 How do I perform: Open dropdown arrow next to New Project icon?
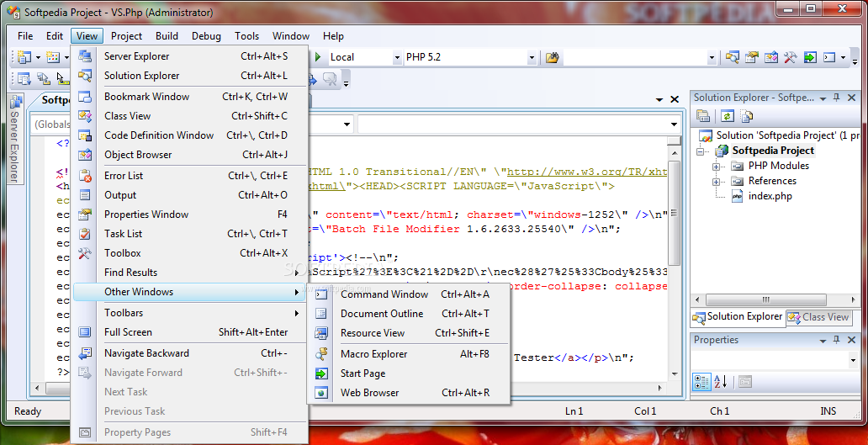pyautogui.click(x=38, y=57)
